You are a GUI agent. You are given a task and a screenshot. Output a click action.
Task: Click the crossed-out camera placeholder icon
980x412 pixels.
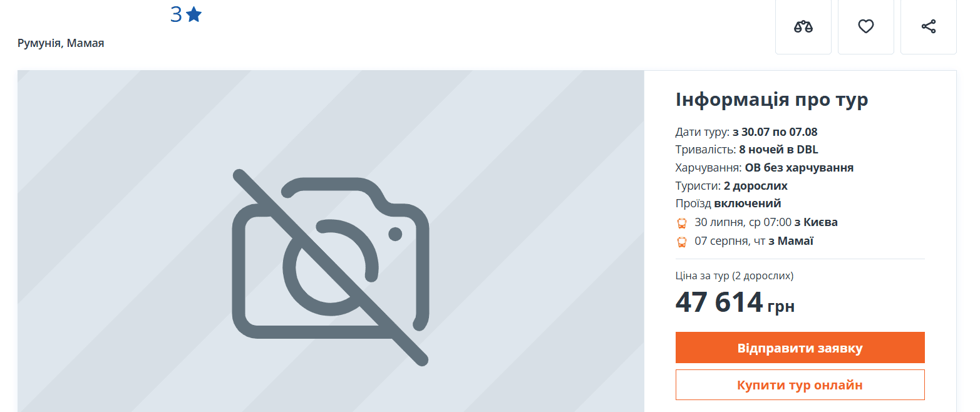pyautogui.click(x=331, y=267)
